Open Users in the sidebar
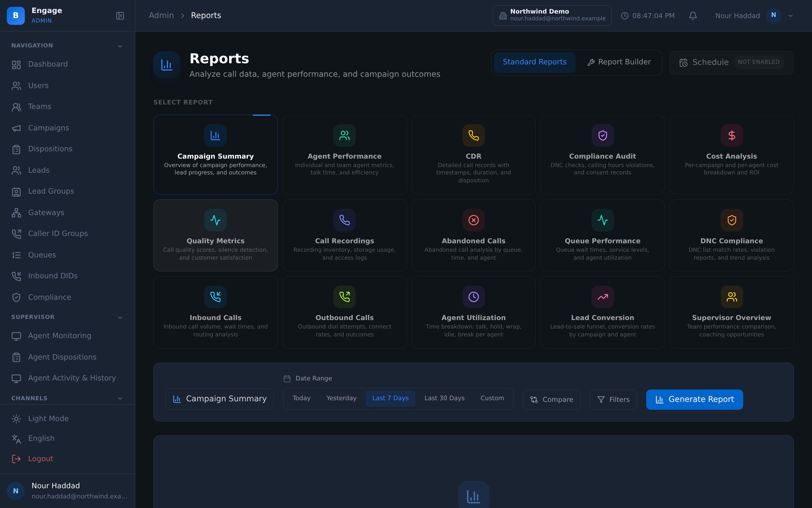Image resolution: width=812 pixels, height=508 pixels. pos(67,86)
